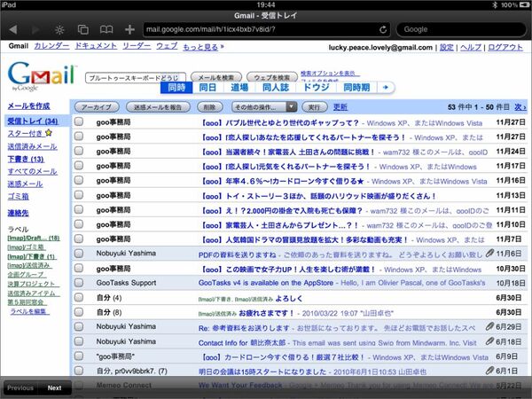The height and width of the screenshot is (399, 532).
Task: Open 送信済みメール folder
Action: click(x=32, y=146)
